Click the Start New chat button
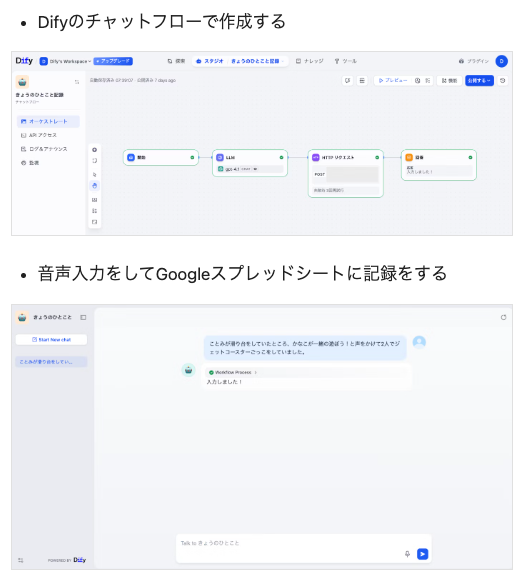 (51, 339)
